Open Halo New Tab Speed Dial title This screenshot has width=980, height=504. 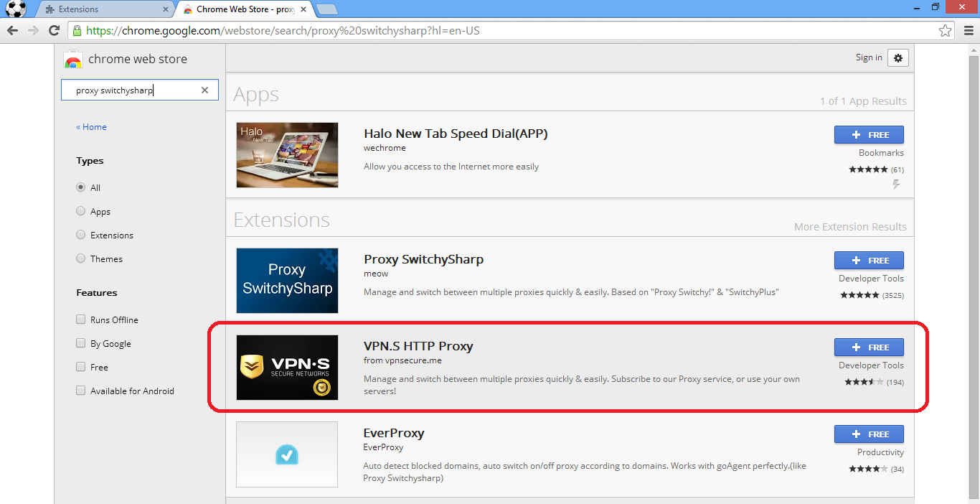456,134
